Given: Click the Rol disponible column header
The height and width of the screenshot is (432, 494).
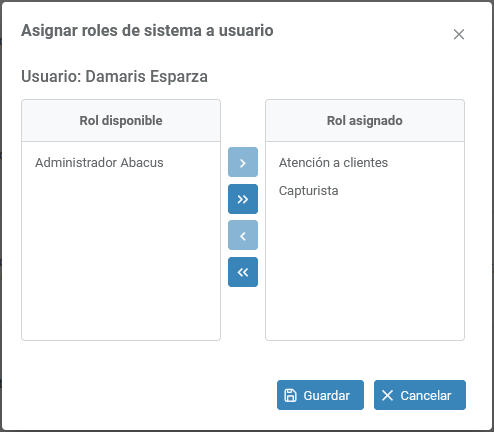Looking at the screenshot, I should click(121, 121).
